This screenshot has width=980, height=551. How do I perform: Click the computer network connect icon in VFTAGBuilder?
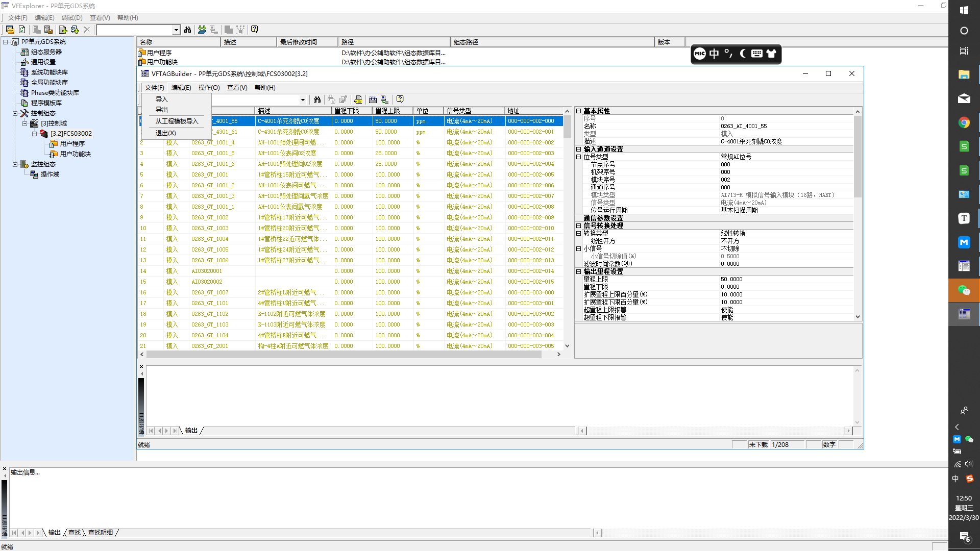coord(384,99)
